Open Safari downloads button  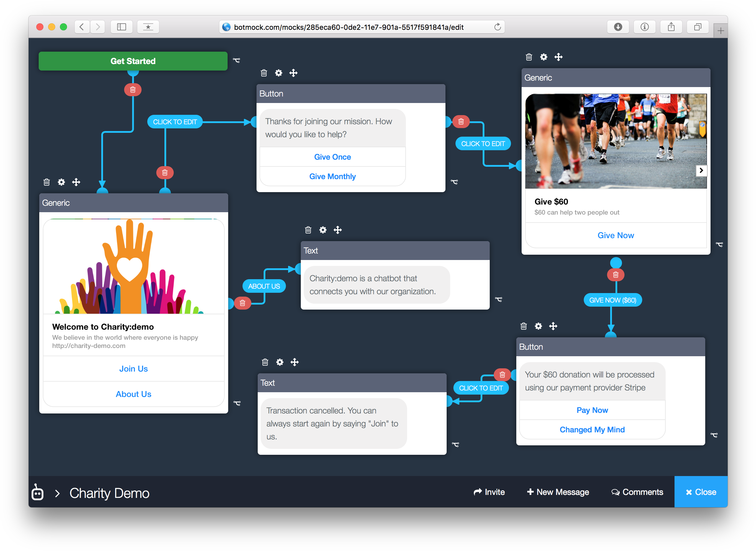click(618, 27)
